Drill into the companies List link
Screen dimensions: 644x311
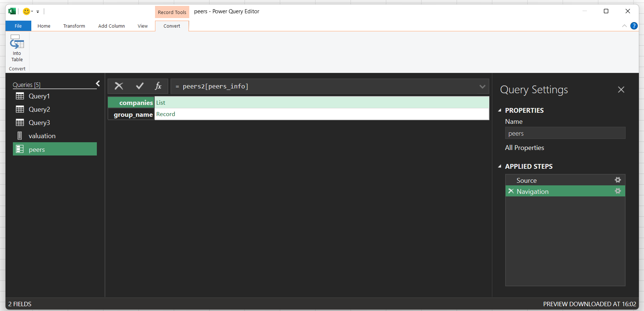tap(161, 103)
